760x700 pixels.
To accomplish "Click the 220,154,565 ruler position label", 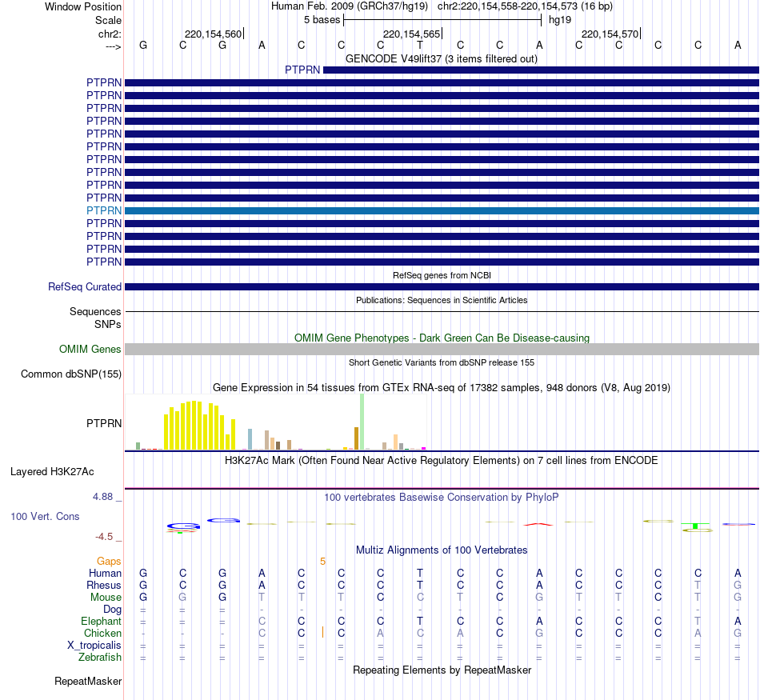I will pyautogui.click(x=411, y=34).
